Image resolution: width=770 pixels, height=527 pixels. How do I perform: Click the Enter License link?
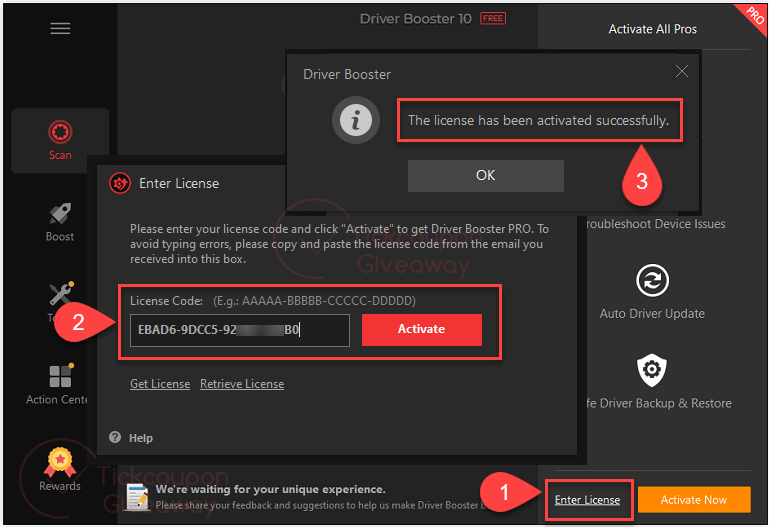click(x=587, y=500)
